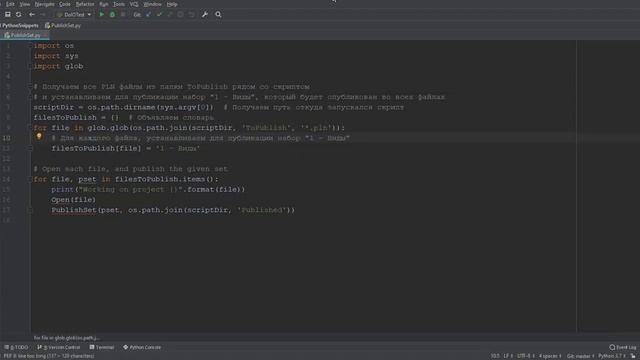Click the Git update project icon
Viewport: 640px width, 360px height.
[x=148, y=14]
